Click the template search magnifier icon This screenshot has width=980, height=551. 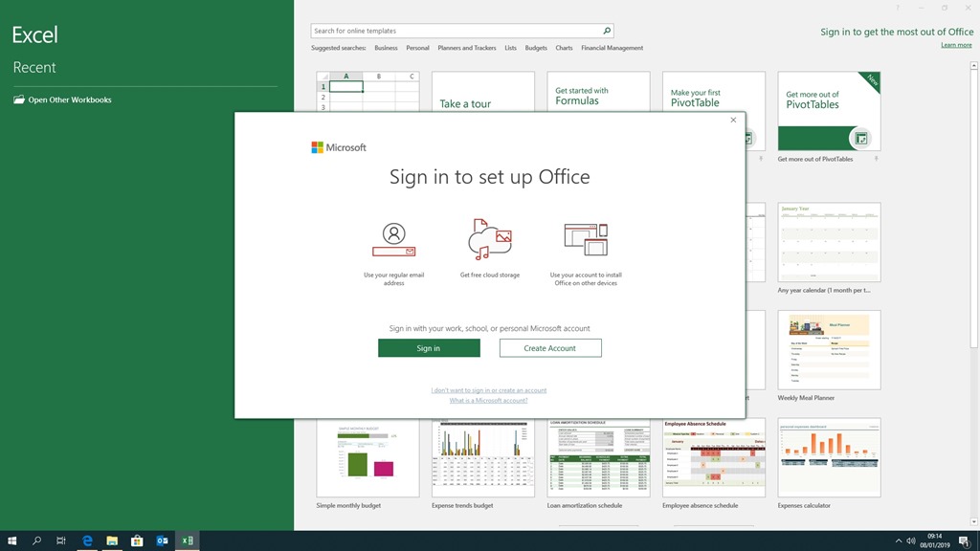pyautogui.click(x=607, y=31)
